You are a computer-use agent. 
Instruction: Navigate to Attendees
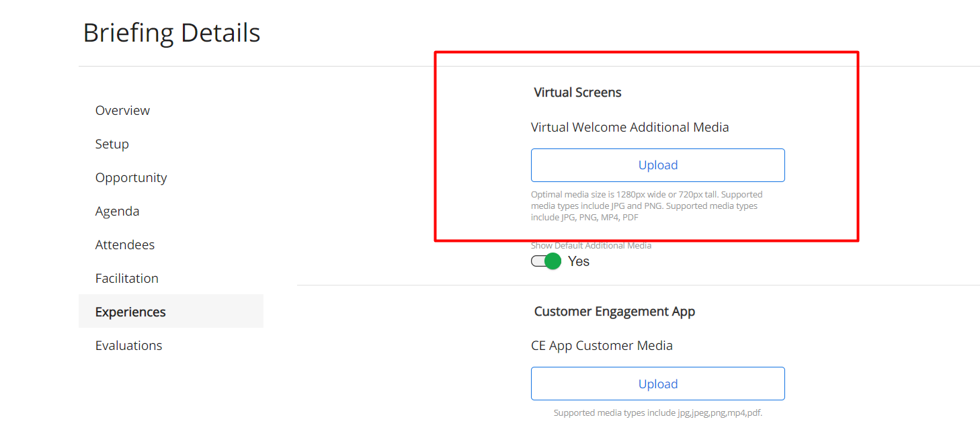coord(125,245)
